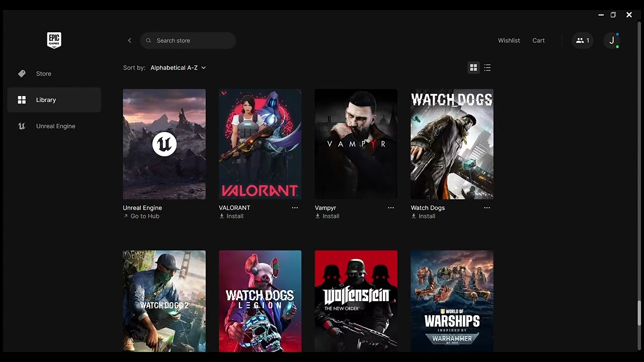Click Install under Watch Dogs
644x362 pixels.
tap(427, 216)
